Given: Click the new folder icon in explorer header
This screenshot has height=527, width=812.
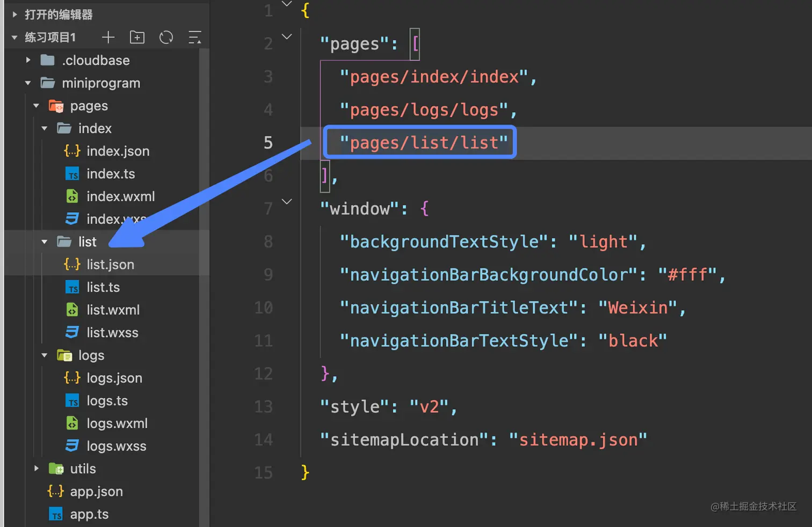Looking at the screenshot, I should (137, 37).
